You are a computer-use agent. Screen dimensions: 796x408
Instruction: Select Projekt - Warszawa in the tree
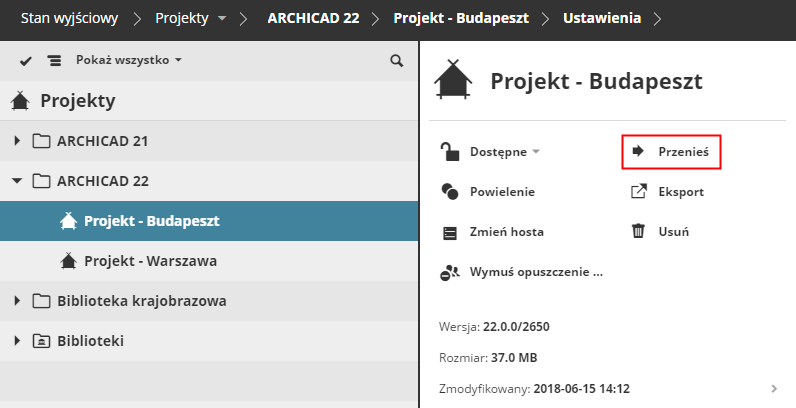pyautogui.click(x=209, y=261)
